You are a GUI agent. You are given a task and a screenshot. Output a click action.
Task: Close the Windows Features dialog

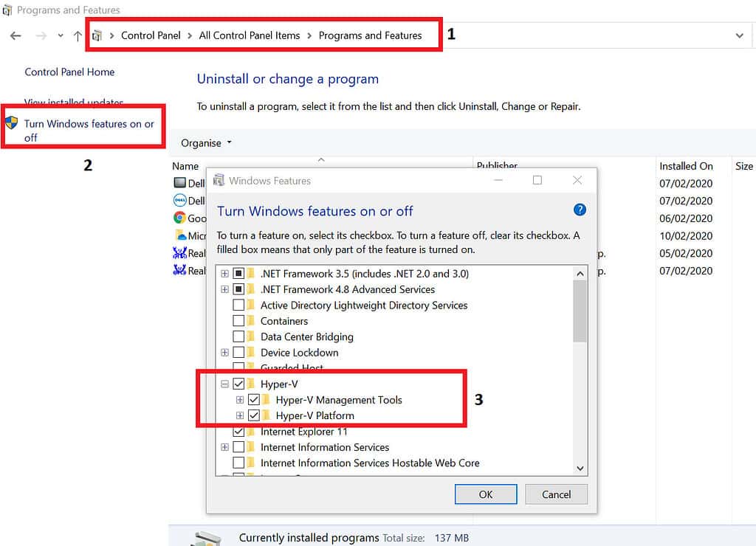pos(577,180)
